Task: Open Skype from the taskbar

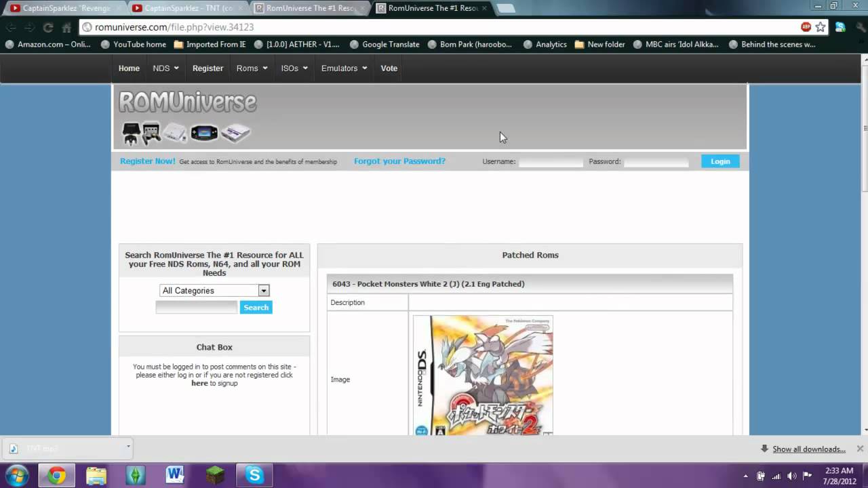Action: [x=254, y=475]
